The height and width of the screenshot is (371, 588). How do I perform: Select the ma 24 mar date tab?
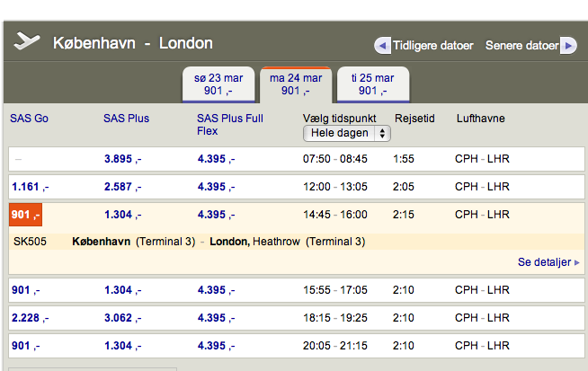click(295, 84)
